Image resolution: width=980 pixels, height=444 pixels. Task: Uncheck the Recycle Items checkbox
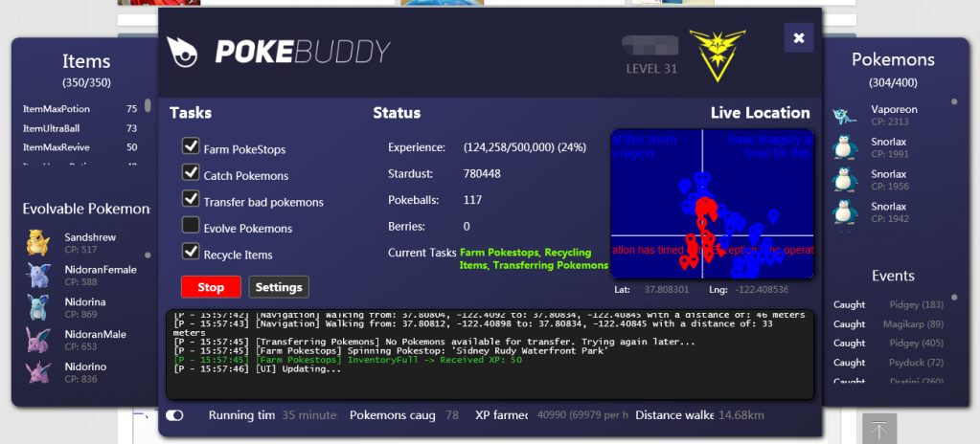[191, 253]
